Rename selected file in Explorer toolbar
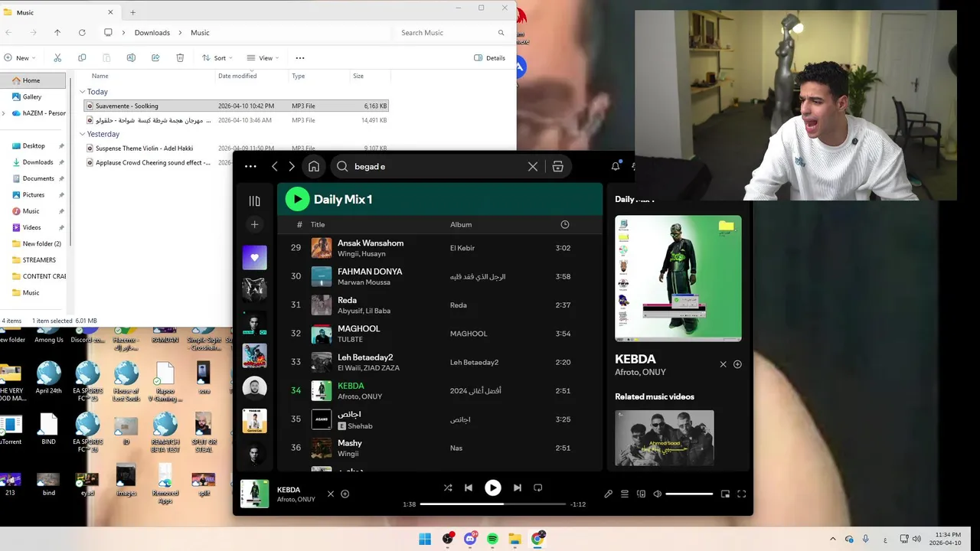 coord(131,57)
